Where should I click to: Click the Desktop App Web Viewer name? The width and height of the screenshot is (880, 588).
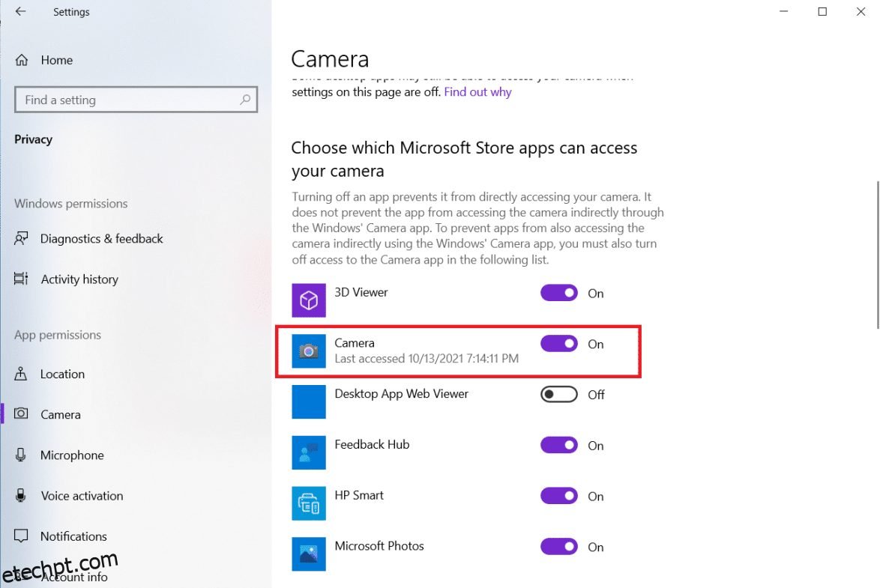tap(401, 394)
